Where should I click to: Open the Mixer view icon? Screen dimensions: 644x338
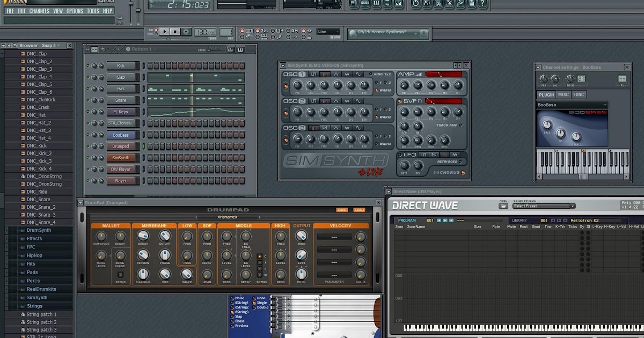click(399, 4)
